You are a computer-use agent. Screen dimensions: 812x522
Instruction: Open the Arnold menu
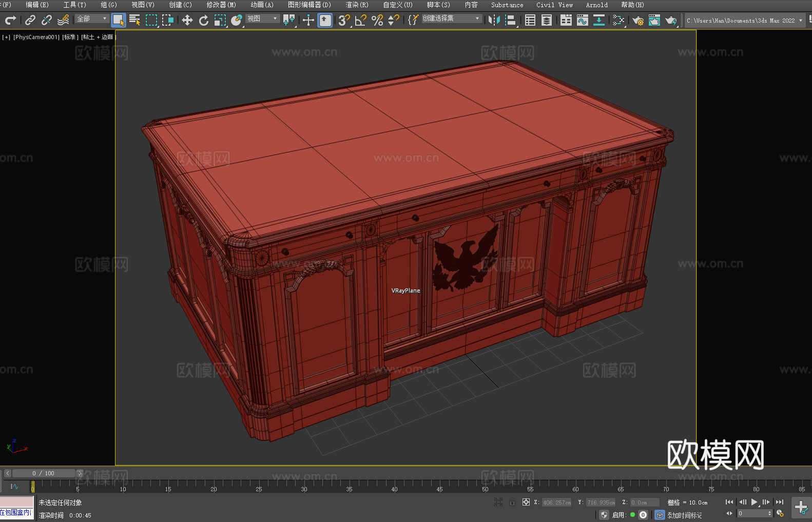tap(597, 5)
